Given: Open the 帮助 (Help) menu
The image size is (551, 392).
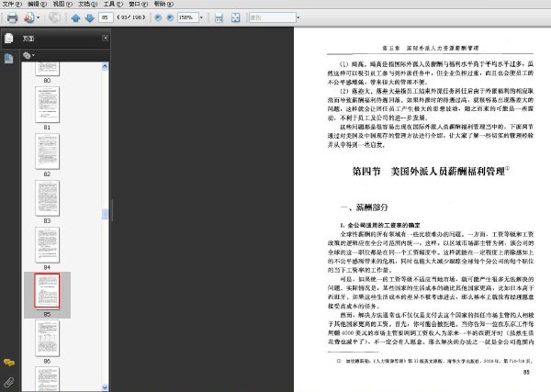Looking at the screenshot, I should point(163,4).
